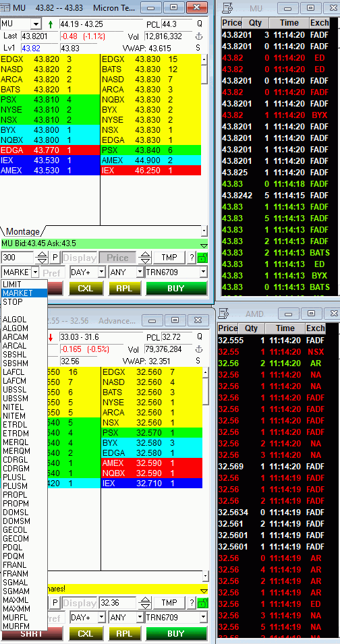Expand the triangle on AMD yellow message bar
Screen dimensions: 340x644
204,591
